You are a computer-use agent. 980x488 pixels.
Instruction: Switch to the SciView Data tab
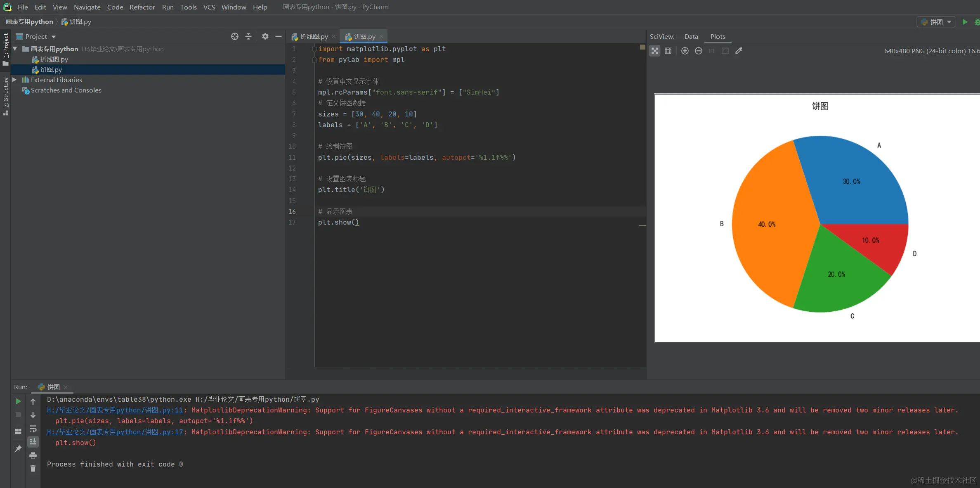[691, 36]
